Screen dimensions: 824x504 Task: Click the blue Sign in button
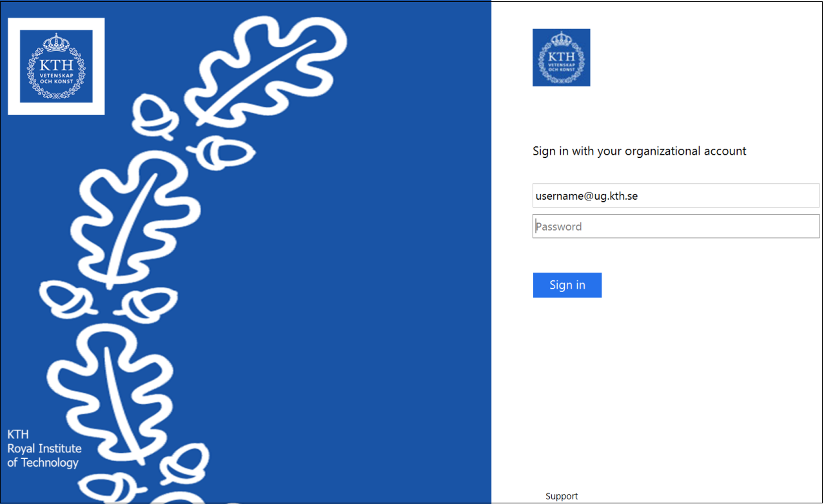click(567, 285)
